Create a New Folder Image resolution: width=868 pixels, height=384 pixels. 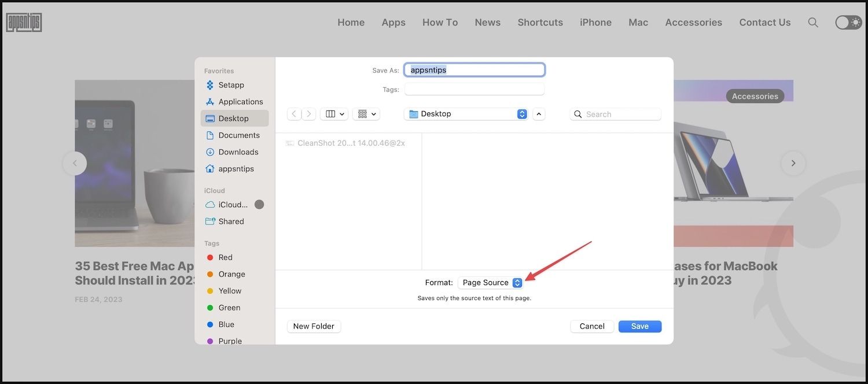[x=314, y=326]
